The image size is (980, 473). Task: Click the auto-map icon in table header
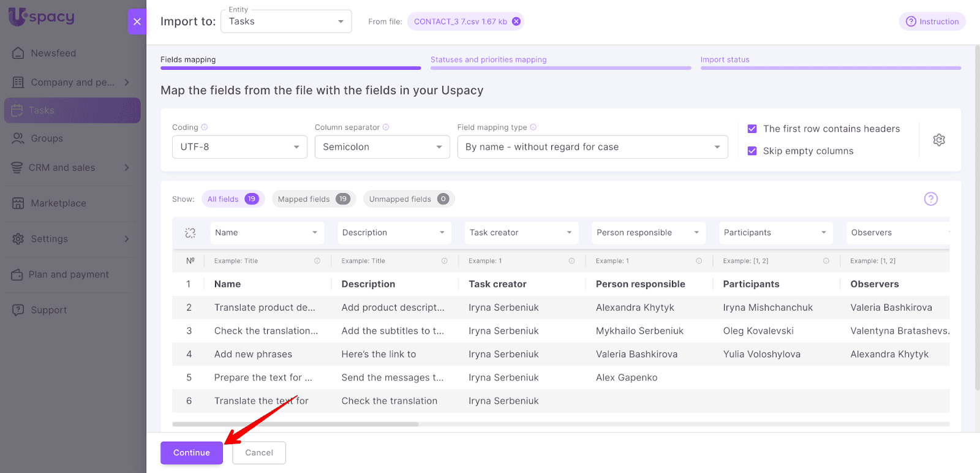click(190, 233)
